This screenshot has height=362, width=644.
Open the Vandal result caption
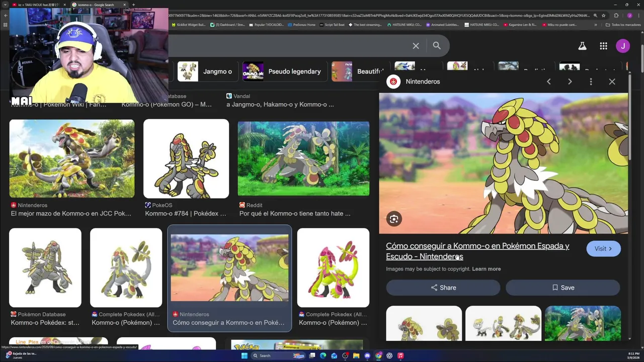tap(280, 101)
